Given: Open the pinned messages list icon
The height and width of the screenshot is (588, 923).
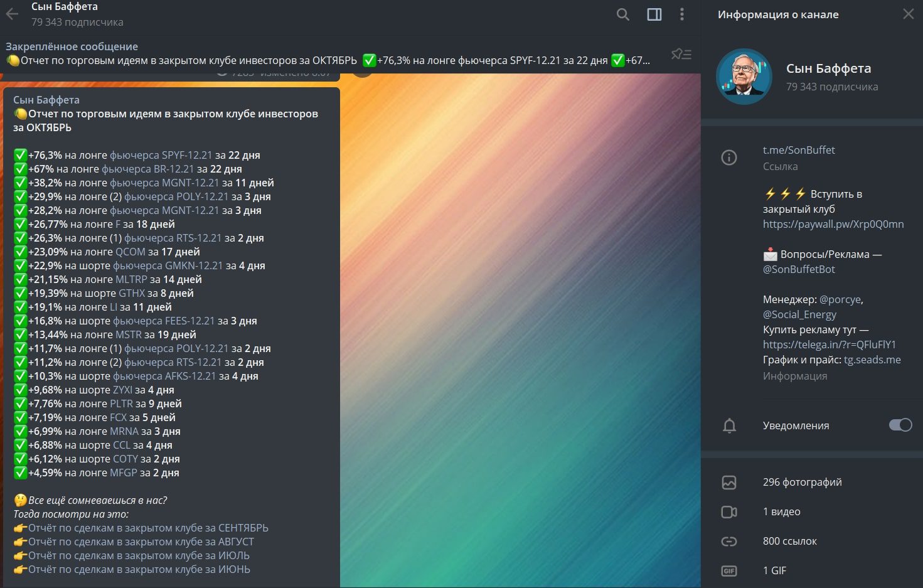Looking at the screenshot, I should [x=681, y=54].
